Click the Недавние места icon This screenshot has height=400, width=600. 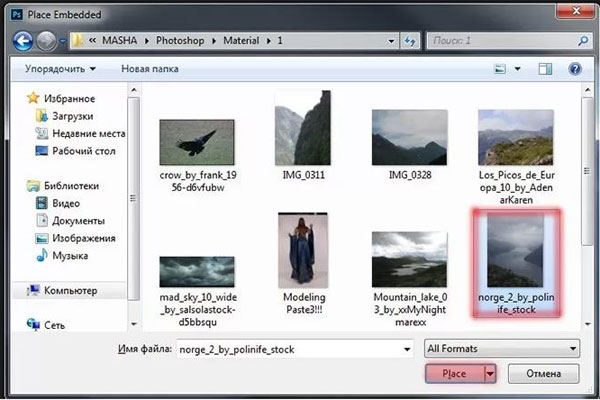pos(41,133)
